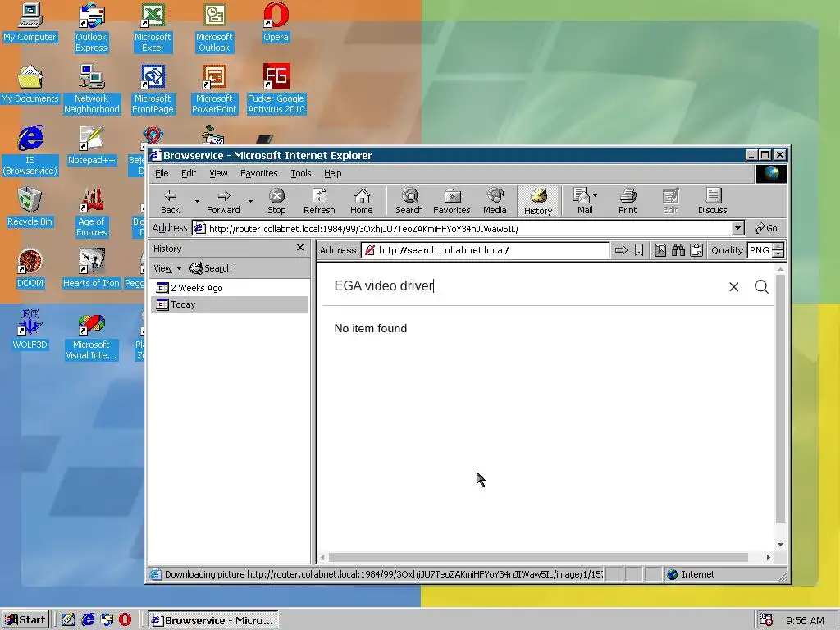This screenshot has height=630, width=840.
Task: Click the Browservice taskbar button
Action: tap(212, 620)
